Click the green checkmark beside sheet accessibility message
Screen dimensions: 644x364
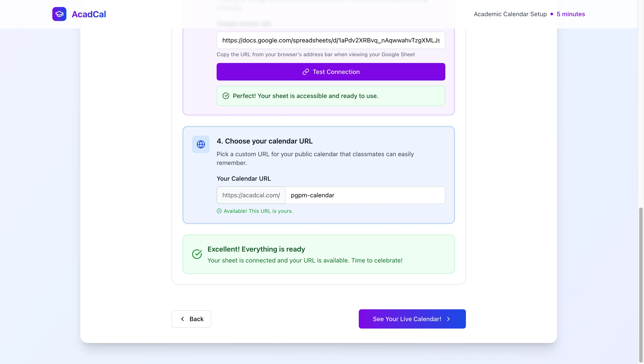[226, 96]
